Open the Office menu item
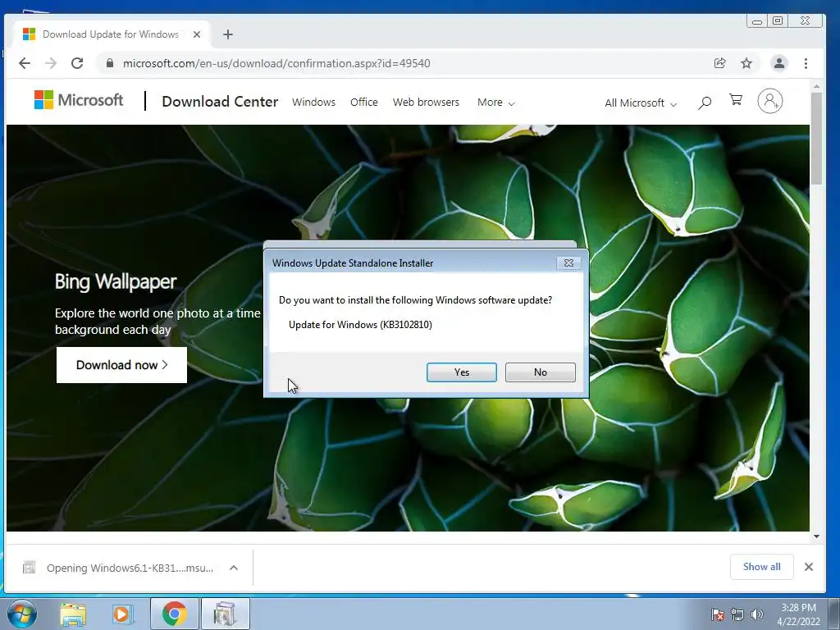 [x=363, y=102]
